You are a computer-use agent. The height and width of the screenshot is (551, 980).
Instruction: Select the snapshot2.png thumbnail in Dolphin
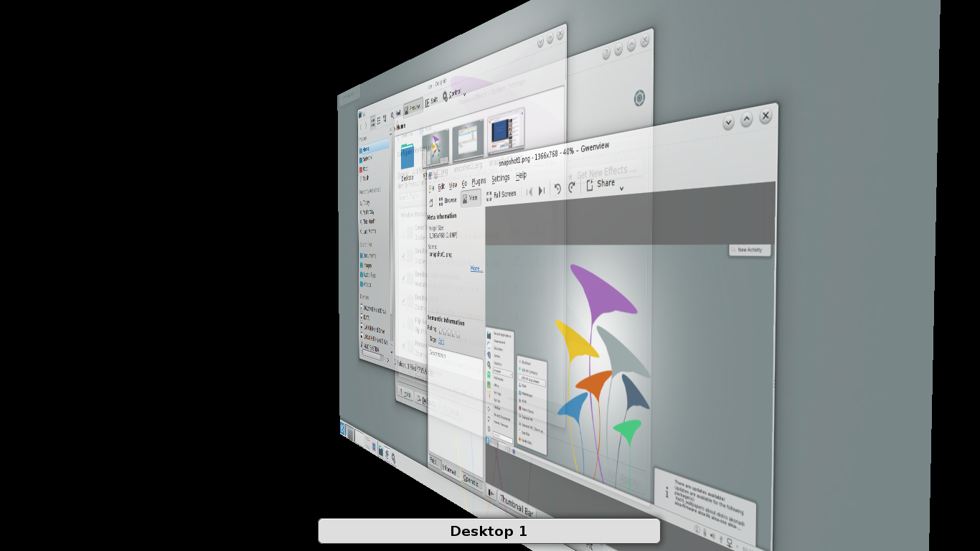coord(468,140)
